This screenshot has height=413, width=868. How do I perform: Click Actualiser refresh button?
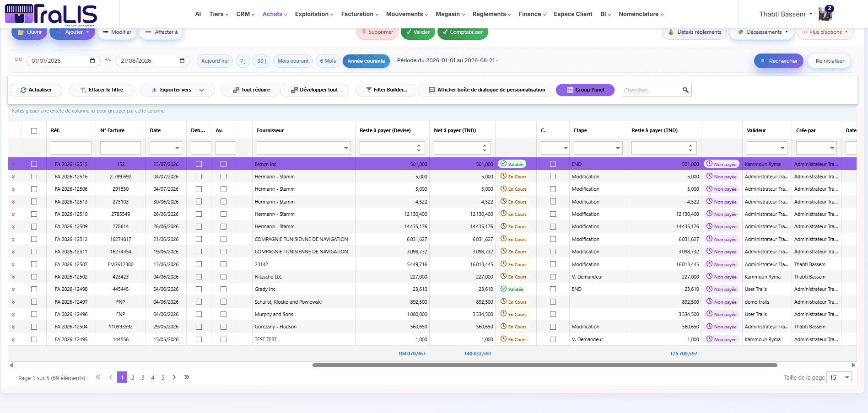(x=36, y=90)
